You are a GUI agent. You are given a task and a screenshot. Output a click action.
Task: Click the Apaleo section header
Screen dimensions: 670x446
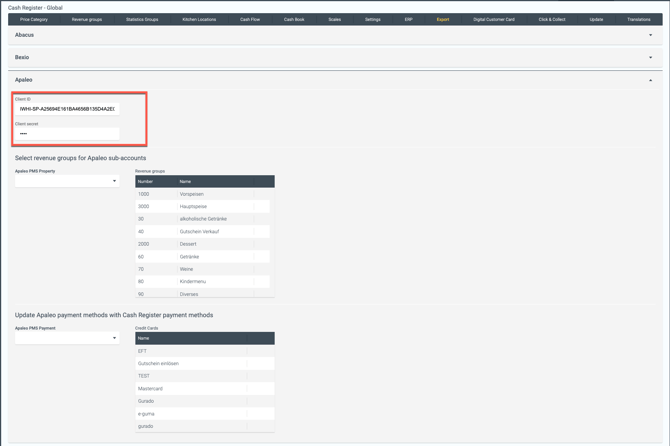[335, 80]
